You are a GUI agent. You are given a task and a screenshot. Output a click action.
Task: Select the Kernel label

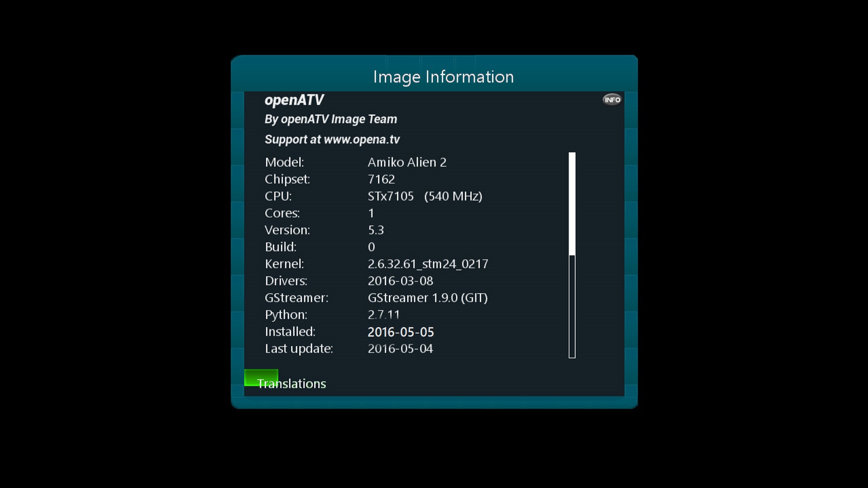(x=284, y=264)
